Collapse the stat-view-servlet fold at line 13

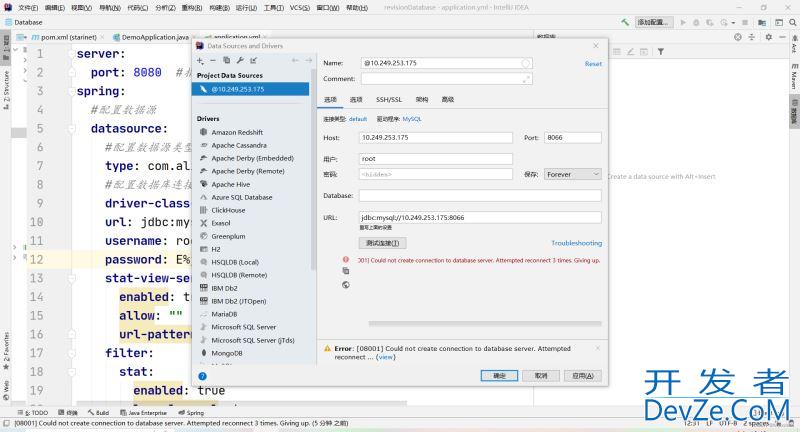[x=72, y=278]
